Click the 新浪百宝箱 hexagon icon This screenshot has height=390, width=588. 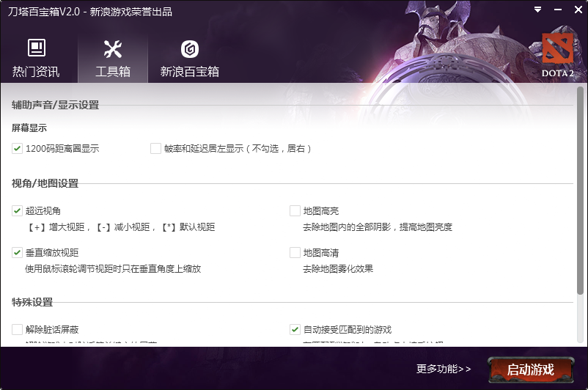(190, 48)
